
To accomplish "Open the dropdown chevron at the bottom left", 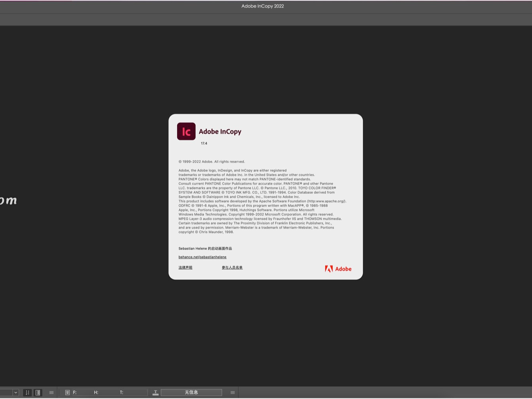I will click(x=16, y=392).
